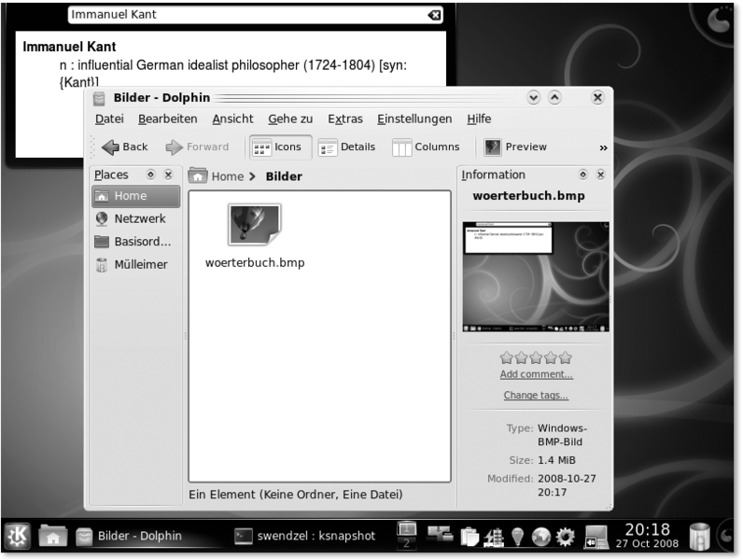Undock the Information panel with its float button
Screen dimensions: 743x560
coord(583,175)
